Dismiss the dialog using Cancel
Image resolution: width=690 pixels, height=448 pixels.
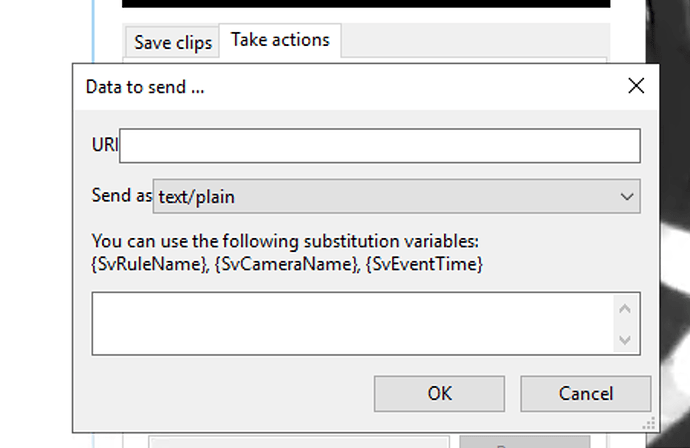(x=586, y=394)
